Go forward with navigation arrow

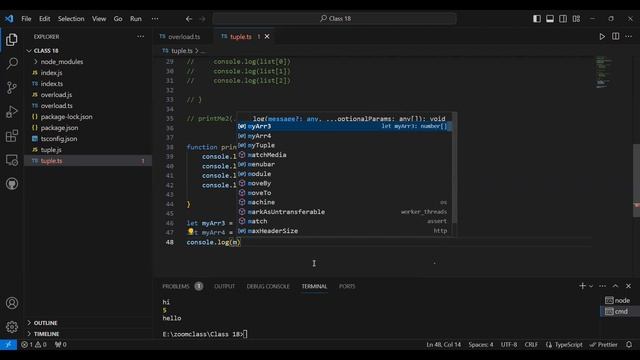click(x=202, y=19)
